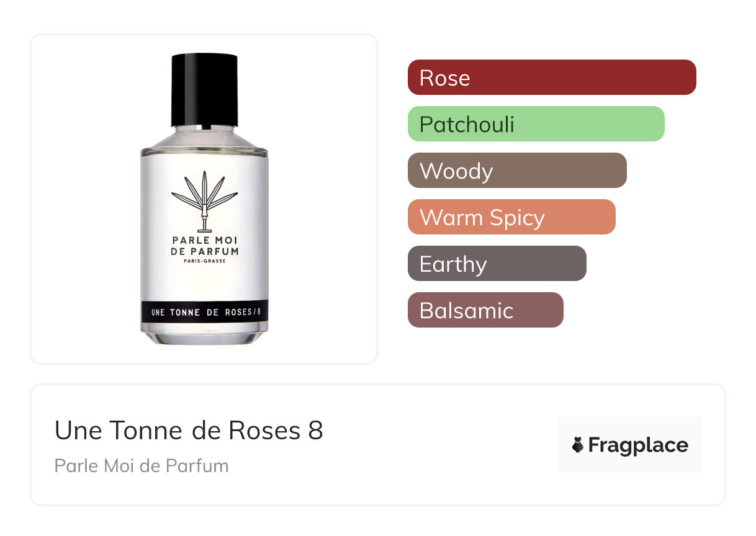Select the Patchouli accord bar
Image resolution: width=756 pixels, height=536 pixels.
(x=536, y=124)
